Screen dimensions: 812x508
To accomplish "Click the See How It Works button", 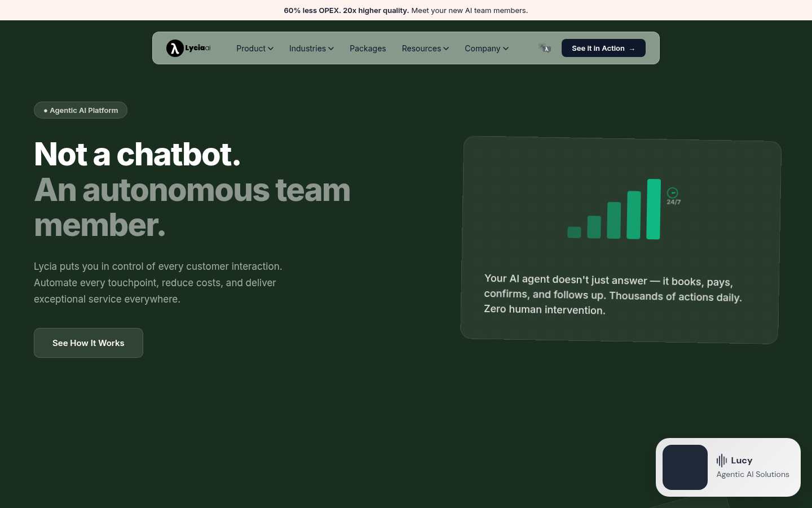I will (89, 343).
